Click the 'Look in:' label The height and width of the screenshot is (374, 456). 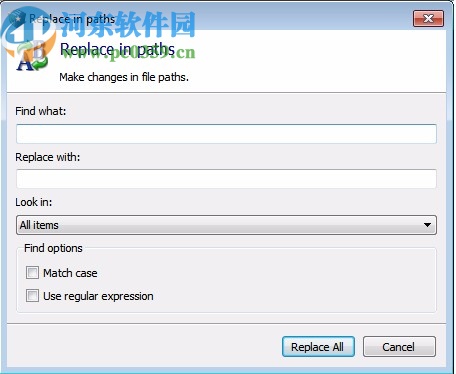[34, 202]
